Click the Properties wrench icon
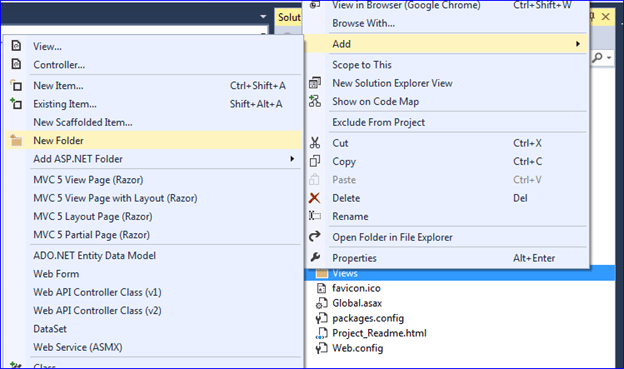 [x=315, y=258]
